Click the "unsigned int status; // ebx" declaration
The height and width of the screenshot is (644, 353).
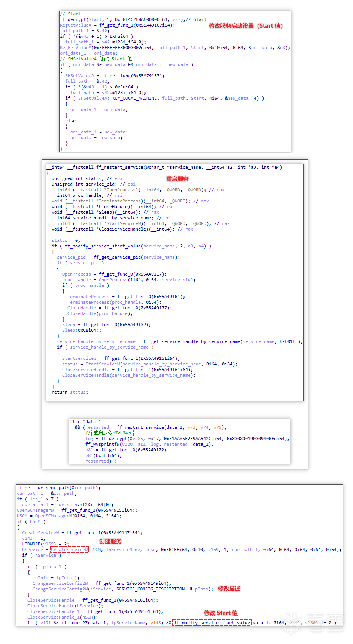[87, 178]
